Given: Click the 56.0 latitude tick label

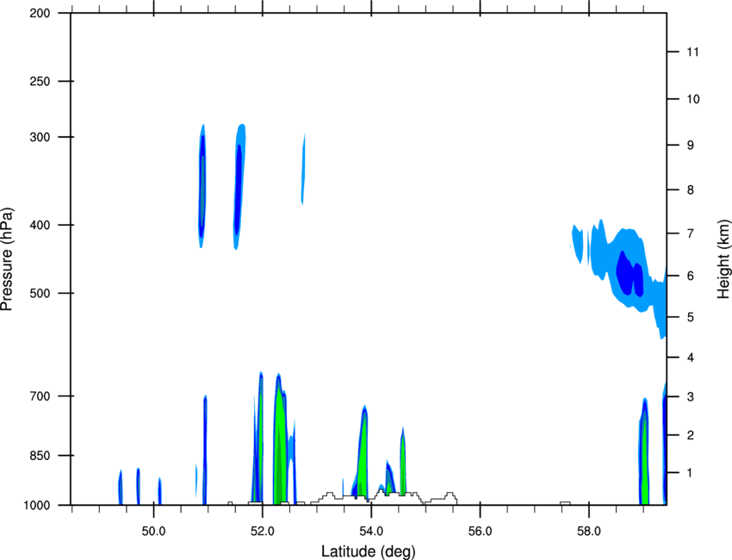Looking at the screenshot, I should pyautogui.click(x=480, y=532).
